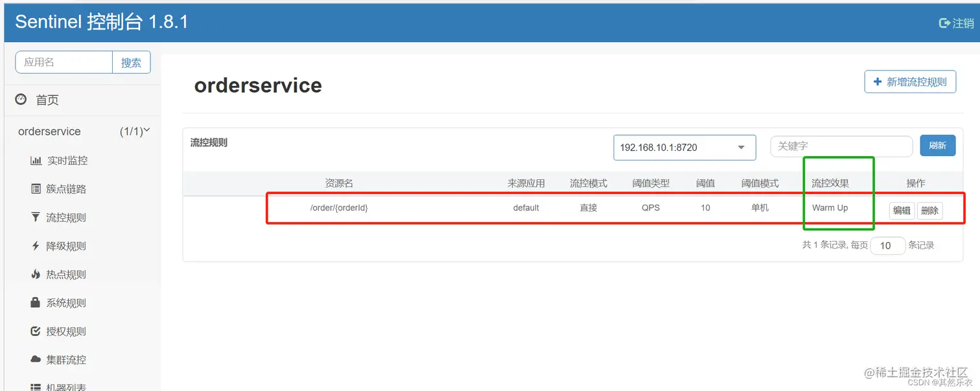This screenshot has height=391, width=980.
Task: Click the 新增流控规则 button
Action: (x=910, y=82)
